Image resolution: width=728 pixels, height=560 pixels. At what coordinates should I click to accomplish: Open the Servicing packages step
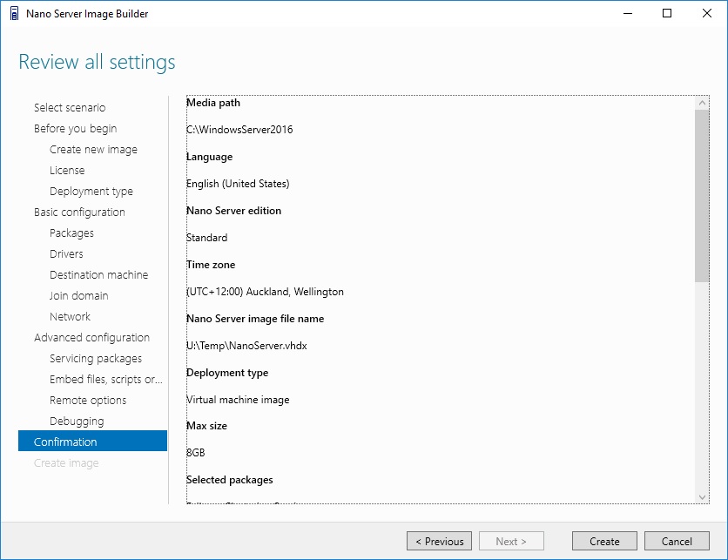(x=96, y=359)
